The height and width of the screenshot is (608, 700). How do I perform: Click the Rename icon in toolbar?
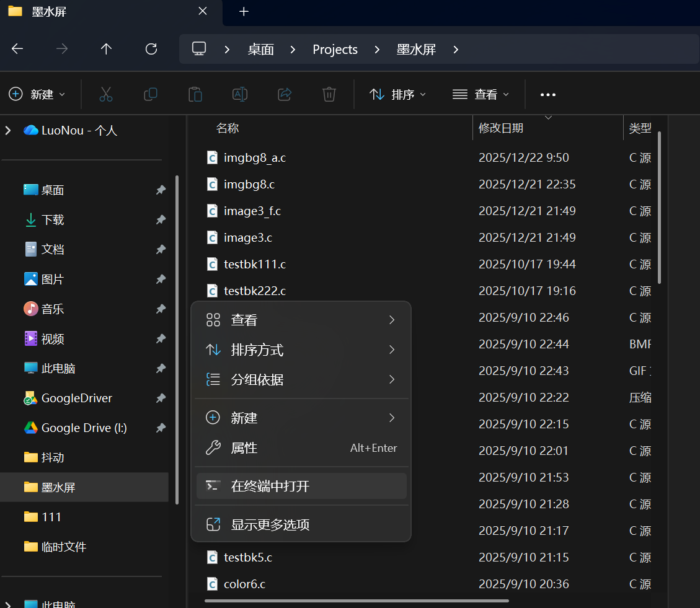(240, 94)
